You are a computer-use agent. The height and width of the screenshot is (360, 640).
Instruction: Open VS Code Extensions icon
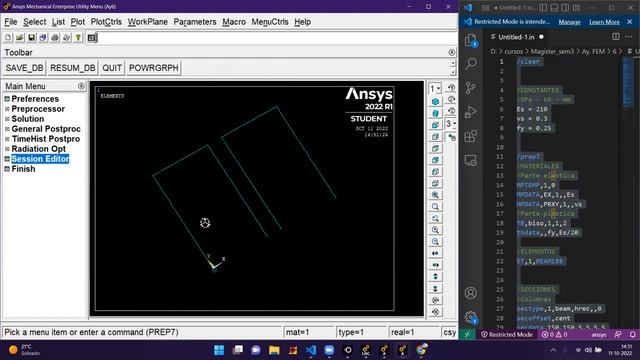(x=471, y=136)
